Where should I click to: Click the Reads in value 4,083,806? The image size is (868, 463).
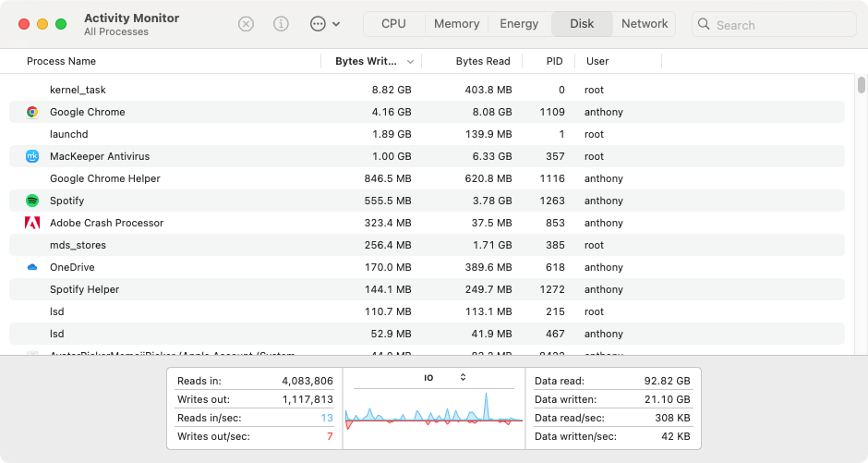[307, 381]
